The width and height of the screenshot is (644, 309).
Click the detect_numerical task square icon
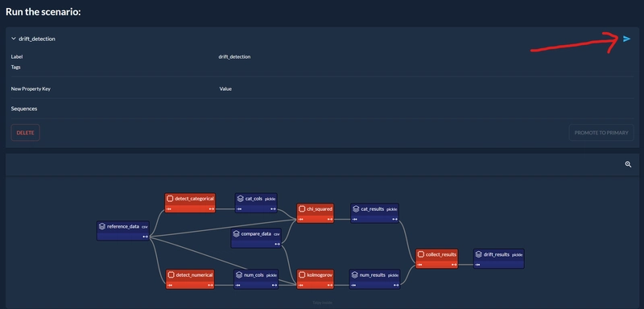click(x=171, y=274)
